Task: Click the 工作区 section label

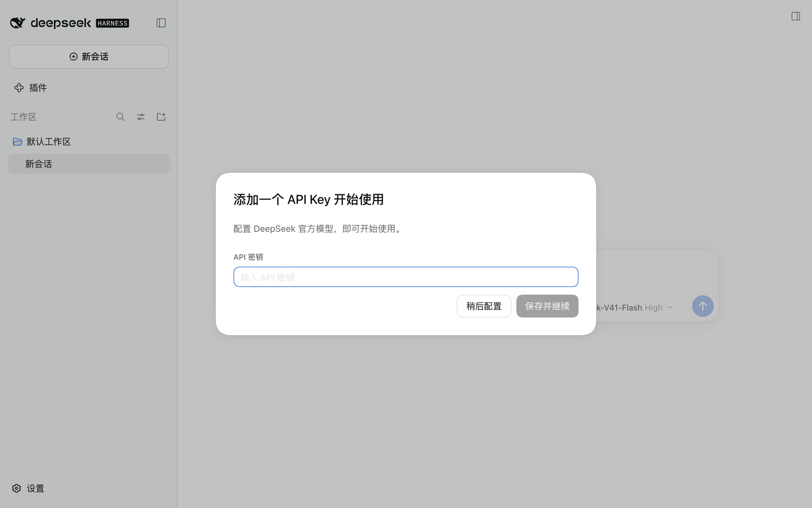Action: click(24, 117)
